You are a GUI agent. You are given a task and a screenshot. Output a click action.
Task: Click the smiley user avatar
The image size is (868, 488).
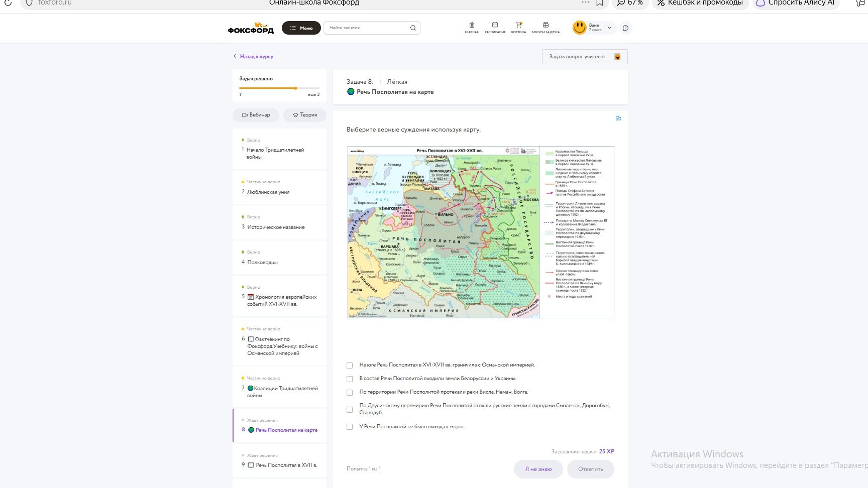point(580,28)
